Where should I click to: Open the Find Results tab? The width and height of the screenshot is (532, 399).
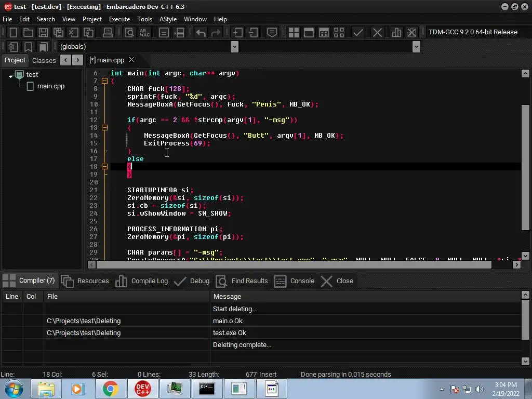[x=242, y=281]
